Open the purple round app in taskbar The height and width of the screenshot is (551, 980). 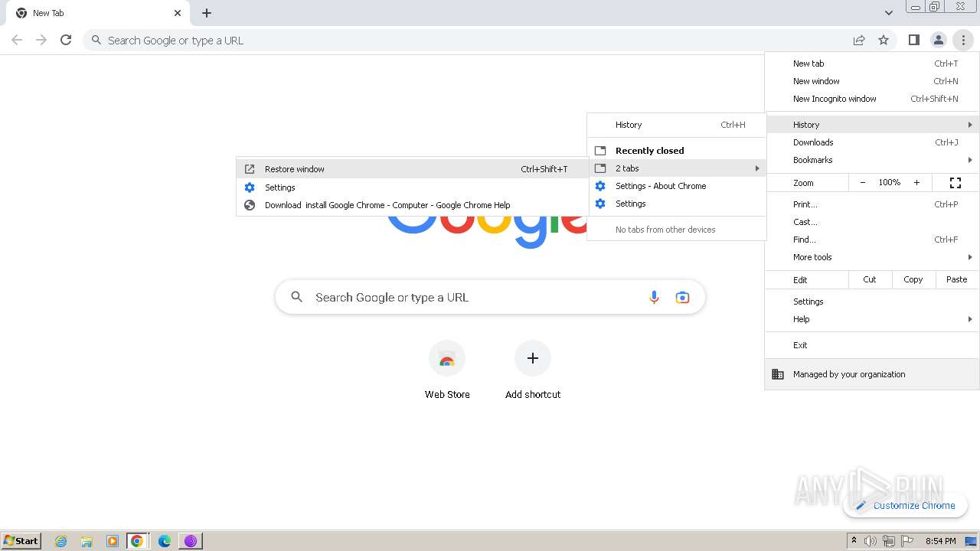coord(190,541)
